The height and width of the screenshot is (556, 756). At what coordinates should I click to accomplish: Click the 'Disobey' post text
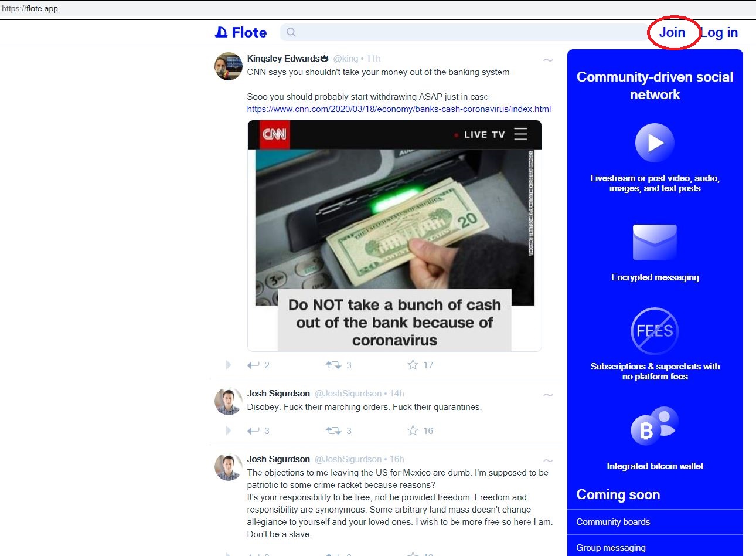pyautogui.click(x=365, y=407)
